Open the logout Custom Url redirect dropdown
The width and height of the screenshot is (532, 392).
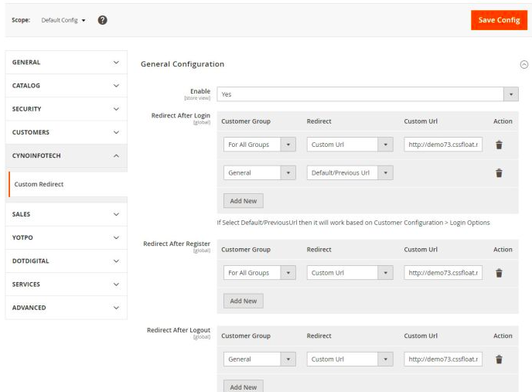pyautogui.click(x=350, y=359)
